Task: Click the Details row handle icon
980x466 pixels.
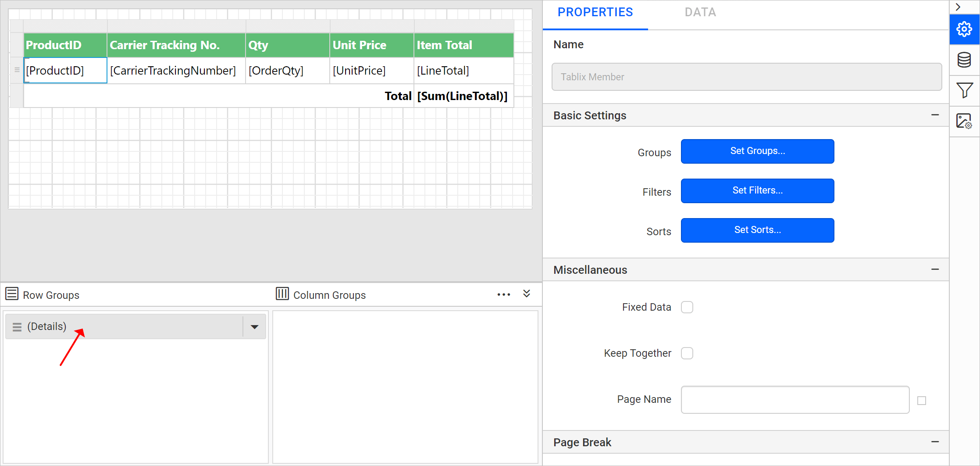Action: point(17,327)
